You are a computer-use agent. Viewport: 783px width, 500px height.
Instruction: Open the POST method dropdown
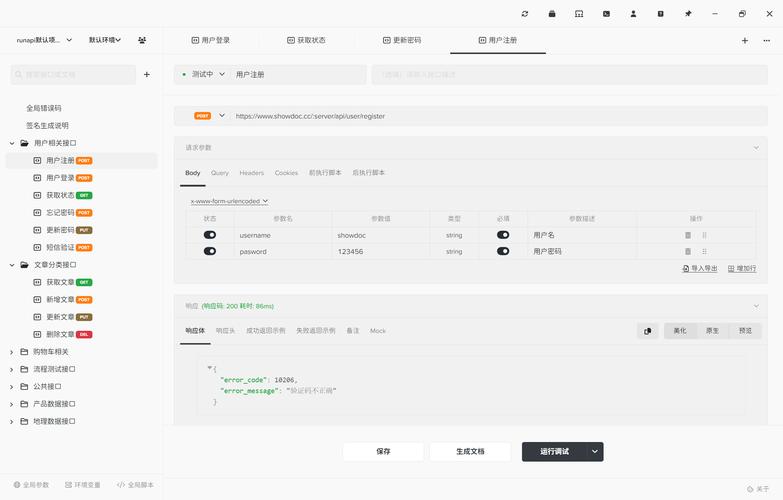[x=222, y=115]
